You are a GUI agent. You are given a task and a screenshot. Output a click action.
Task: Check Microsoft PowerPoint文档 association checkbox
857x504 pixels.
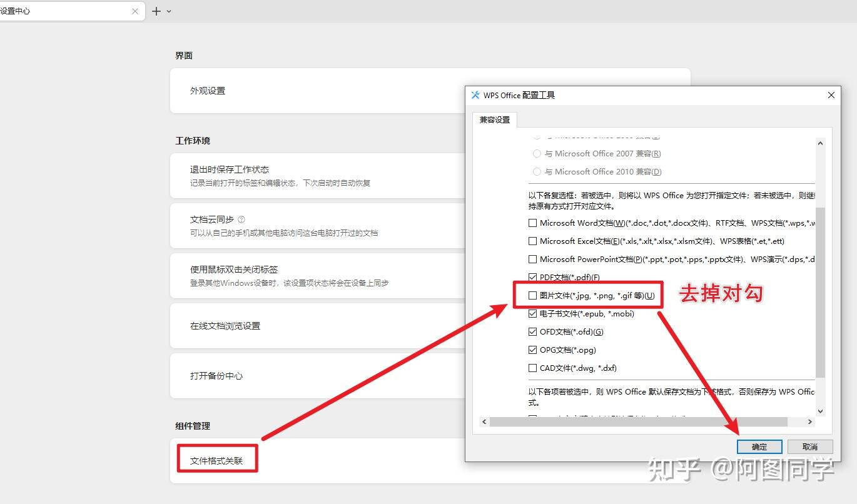[x=533, y=259]
